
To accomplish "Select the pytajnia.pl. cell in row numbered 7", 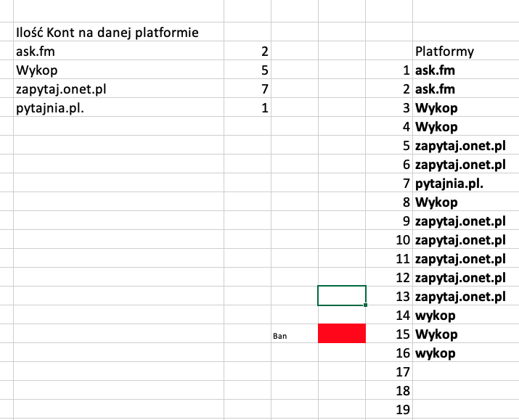I will coord(466,183).
